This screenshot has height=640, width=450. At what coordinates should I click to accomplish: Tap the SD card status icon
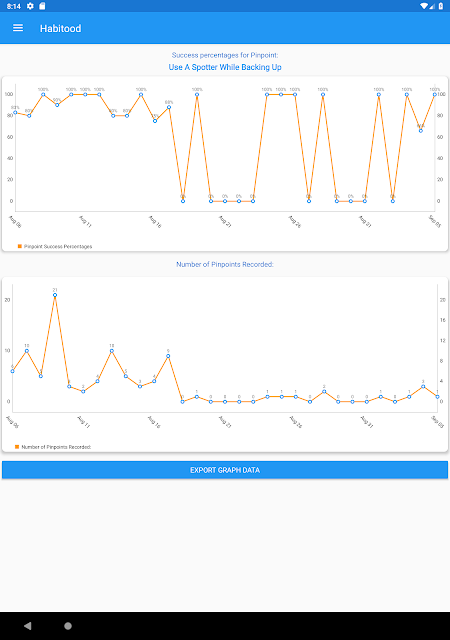click(x=42, y=6)
